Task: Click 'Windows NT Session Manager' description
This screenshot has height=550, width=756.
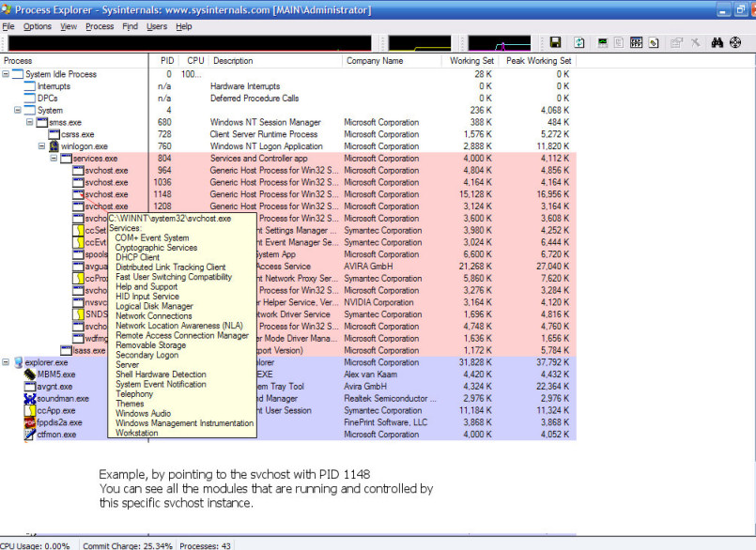Action: pyautogui.click(x=265, y=122)
